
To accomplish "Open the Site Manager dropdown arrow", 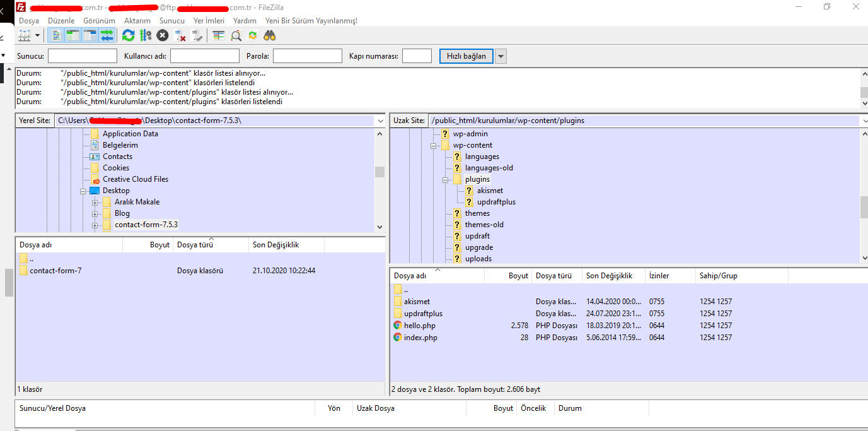I will coord(38,35).
